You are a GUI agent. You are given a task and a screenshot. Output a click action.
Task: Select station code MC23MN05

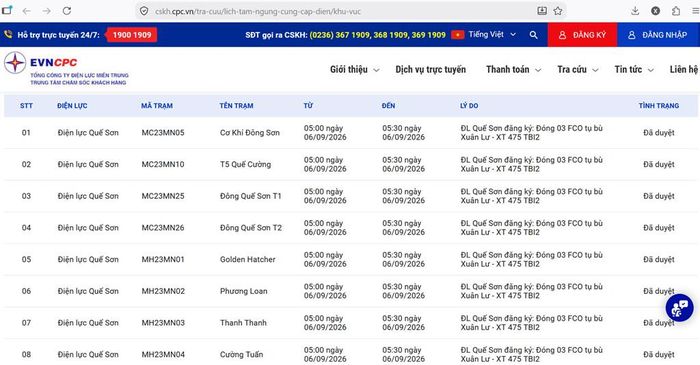[x=162, y=133]
